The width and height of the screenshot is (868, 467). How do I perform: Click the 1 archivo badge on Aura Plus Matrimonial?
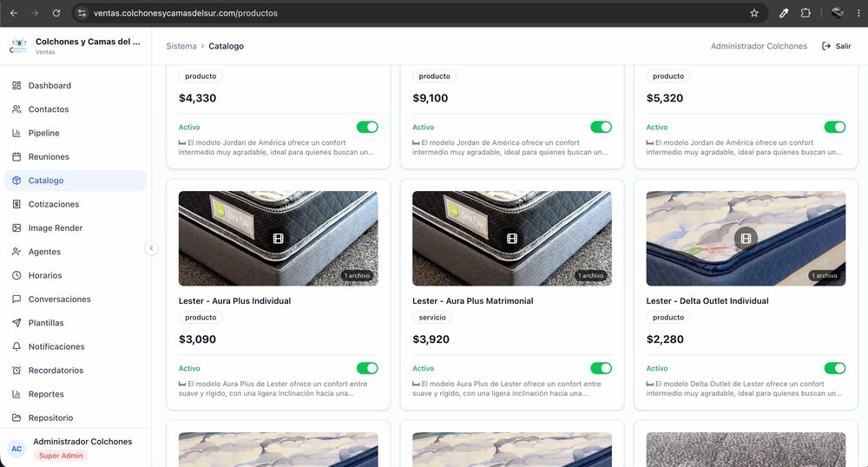591,275
